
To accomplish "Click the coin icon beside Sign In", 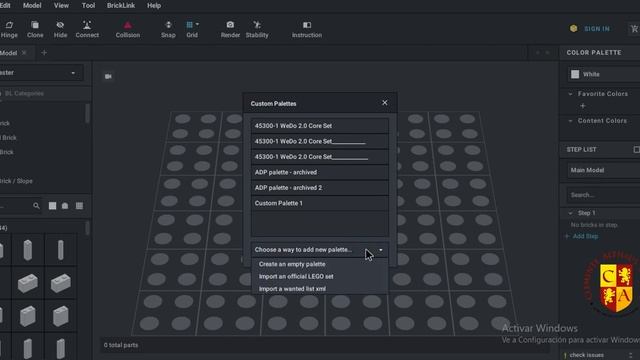I will tap(573, 29).
